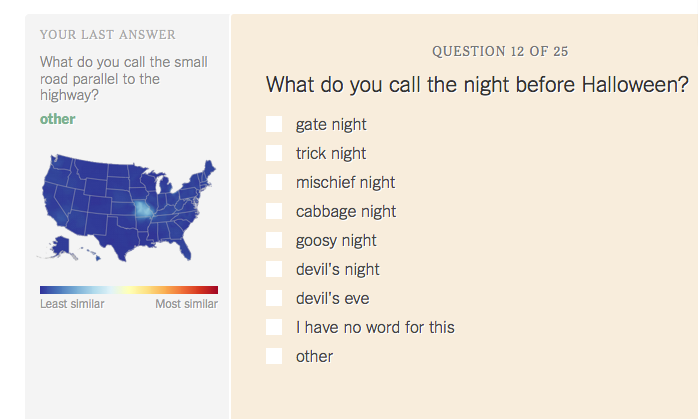The width and height of the screenshot is (698, 419).
Task: Select the trick night checkbox
Action: pos(274,153)
